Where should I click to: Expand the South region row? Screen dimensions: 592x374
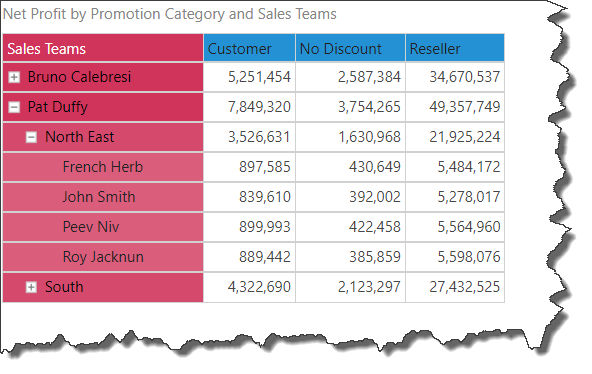point(31,288)
